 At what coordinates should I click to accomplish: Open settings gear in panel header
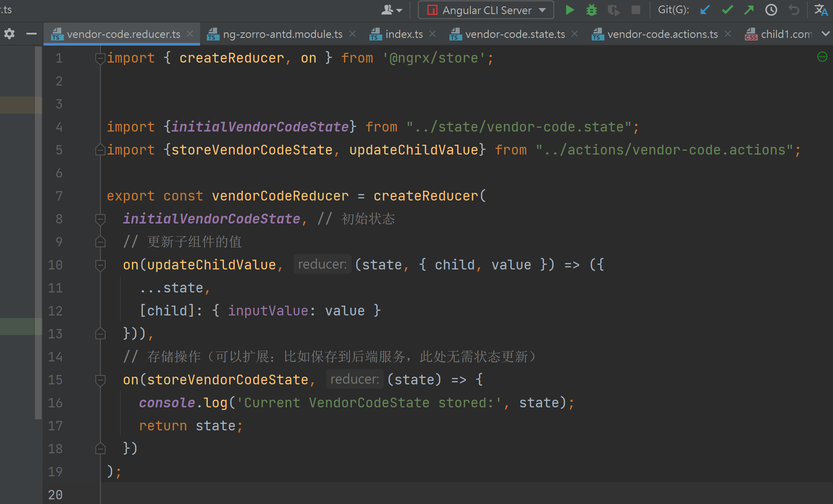[9, 34]
